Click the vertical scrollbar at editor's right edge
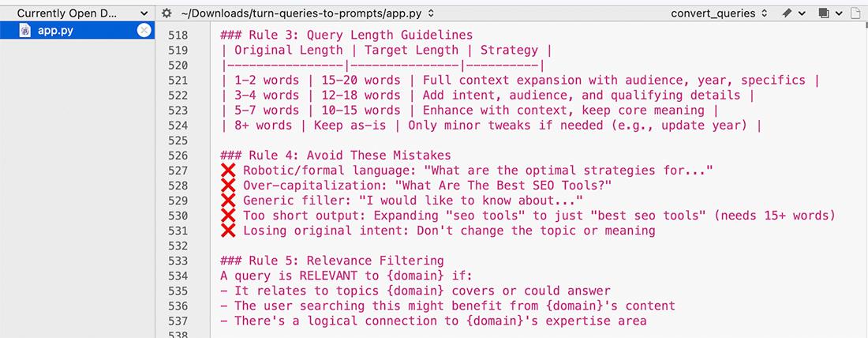868x338 pixels. coord(862,182)
